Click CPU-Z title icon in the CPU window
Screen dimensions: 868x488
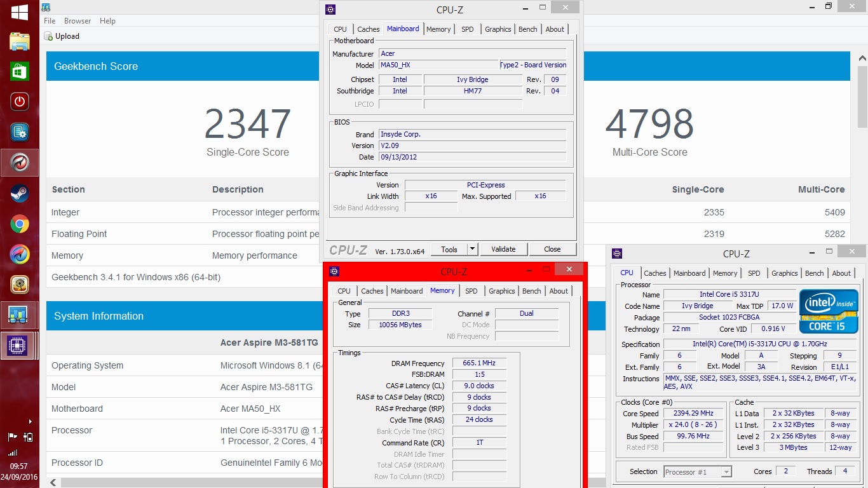[x=616, y=254]
